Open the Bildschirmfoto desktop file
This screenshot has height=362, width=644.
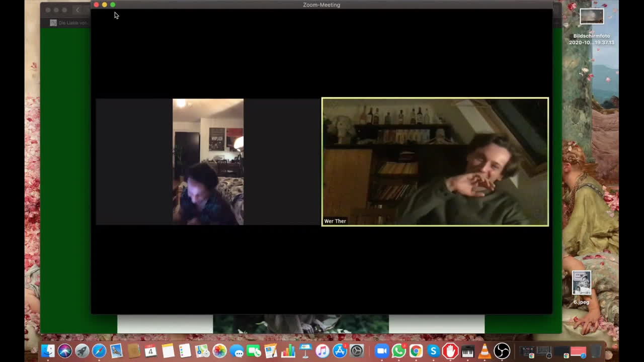(592, 17)
